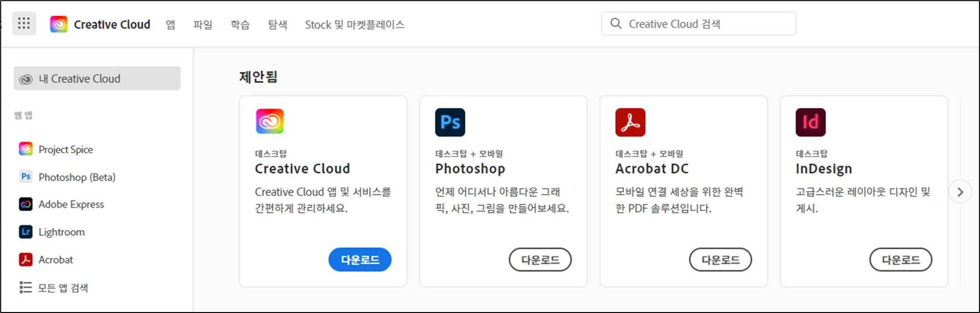Open Project Spice link

[66, 149]
